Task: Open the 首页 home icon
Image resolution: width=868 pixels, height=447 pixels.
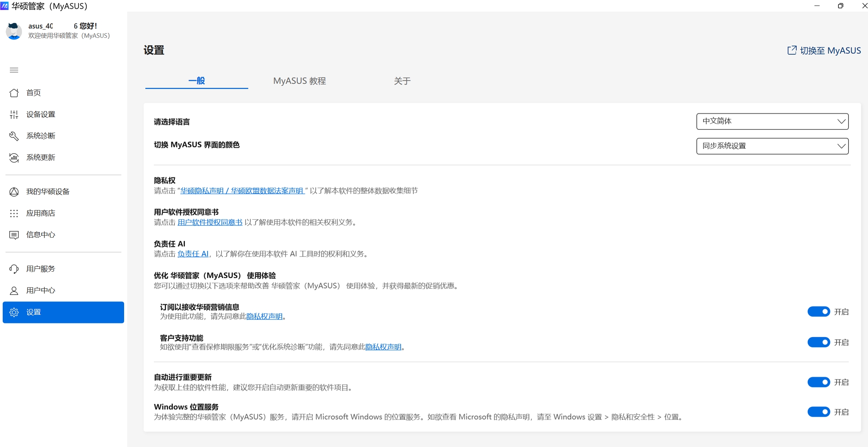Action: (x=14, y=93)
